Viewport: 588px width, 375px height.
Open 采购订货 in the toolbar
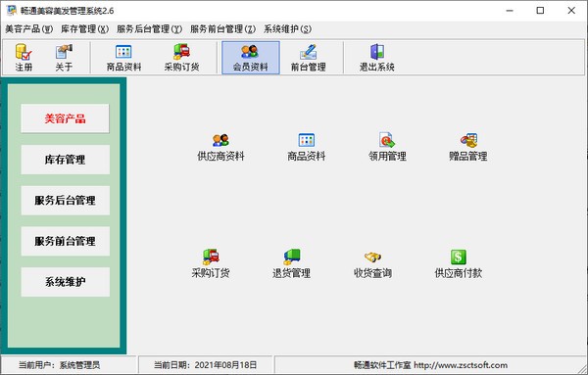pyautogui.click(x=182, y=58)
